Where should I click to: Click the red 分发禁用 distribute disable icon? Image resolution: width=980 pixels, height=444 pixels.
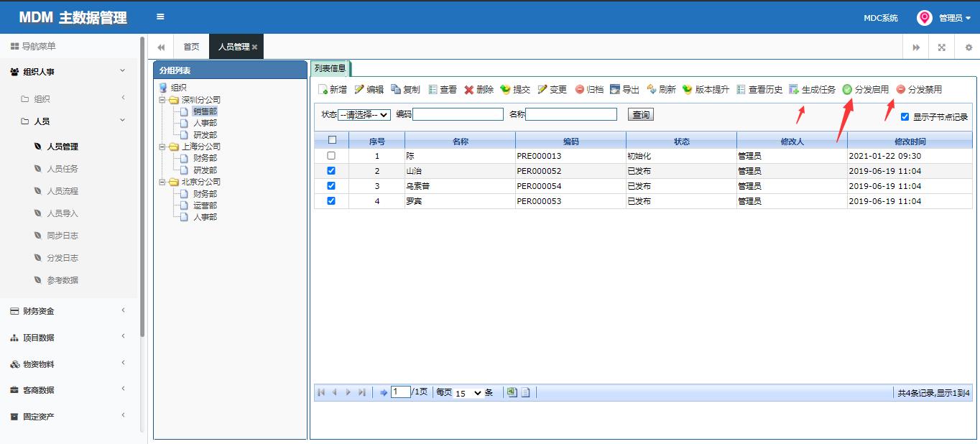(x=901, y=90)
